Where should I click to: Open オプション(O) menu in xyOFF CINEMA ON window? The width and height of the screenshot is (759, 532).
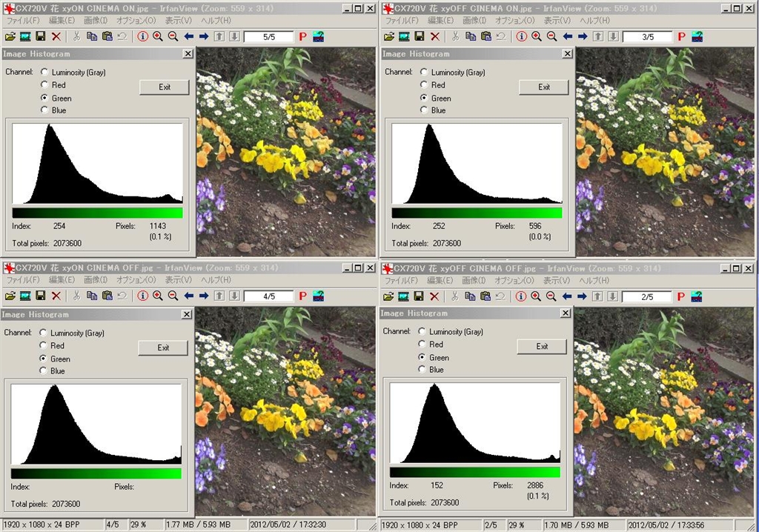(x=514, y=20)
